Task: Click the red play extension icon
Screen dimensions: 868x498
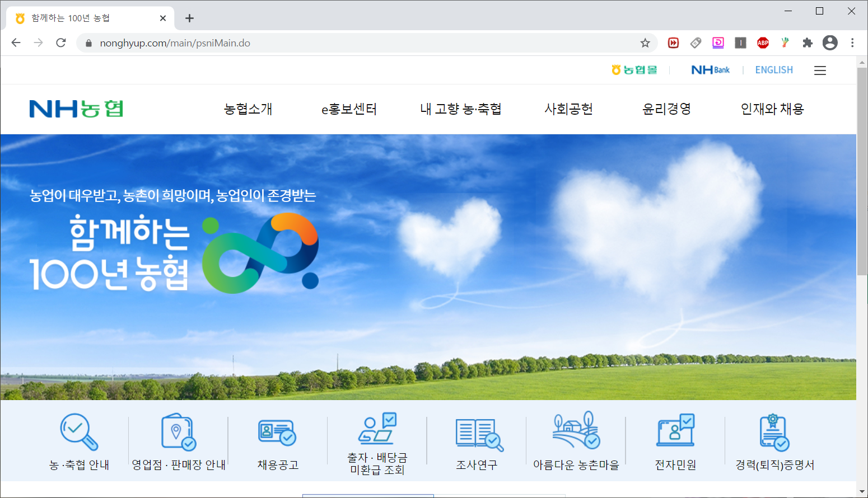Action: click(x=674, y=43)
